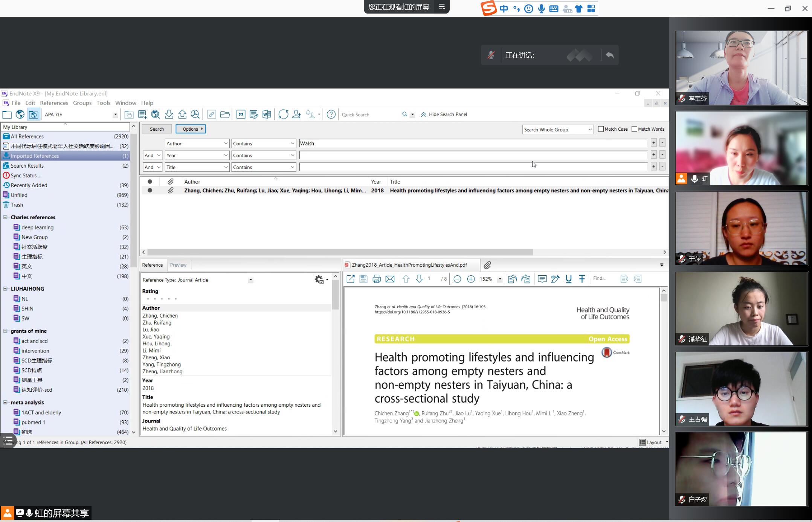This screenshot has width=812, height=522.
Task: Click the sticky note comment icon
Action: tap(542, 279)
